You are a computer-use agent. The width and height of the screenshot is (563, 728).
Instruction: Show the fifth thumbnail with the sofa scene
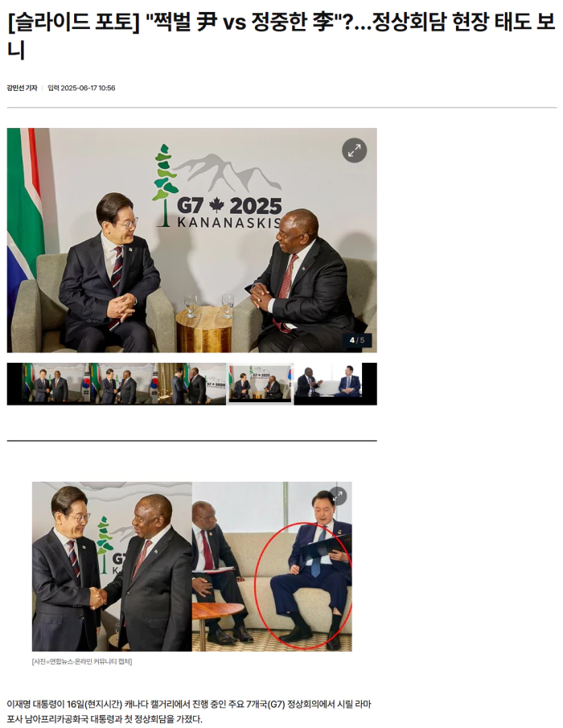328,384
